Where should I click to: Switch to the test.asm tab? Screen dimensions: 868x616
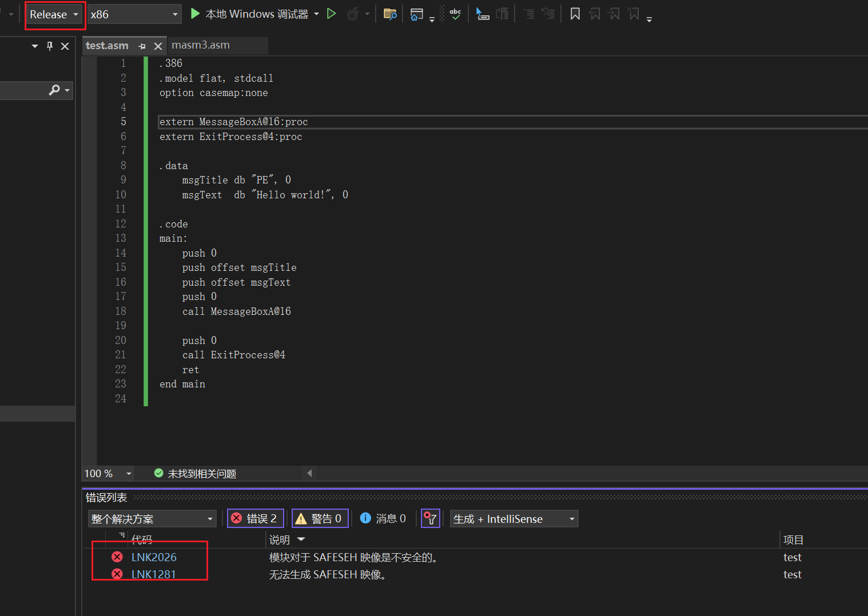(x=107, y=46)
